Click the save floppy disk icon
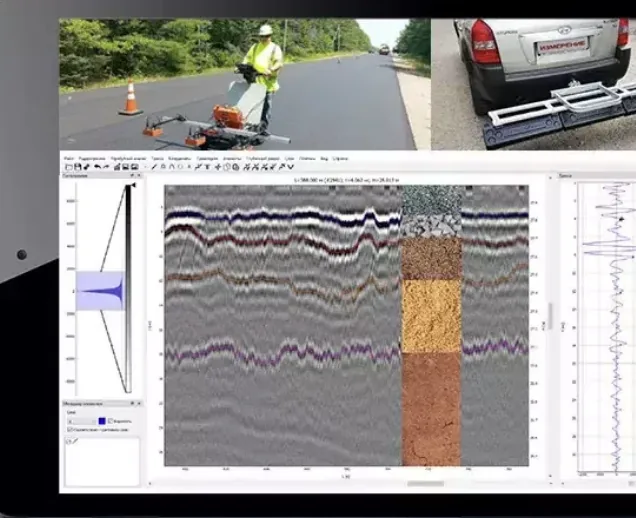 tap(77, 167)
